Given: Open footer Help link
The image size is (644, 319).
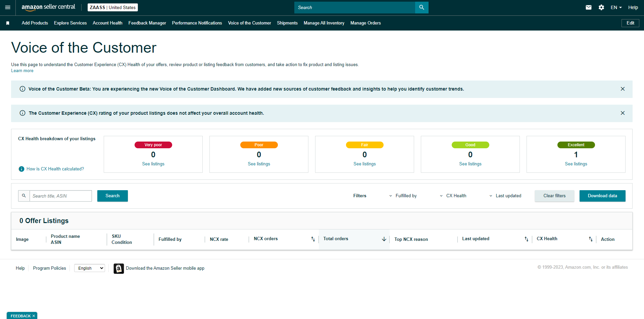Looking at the screenshot, I should pos(20,268).
